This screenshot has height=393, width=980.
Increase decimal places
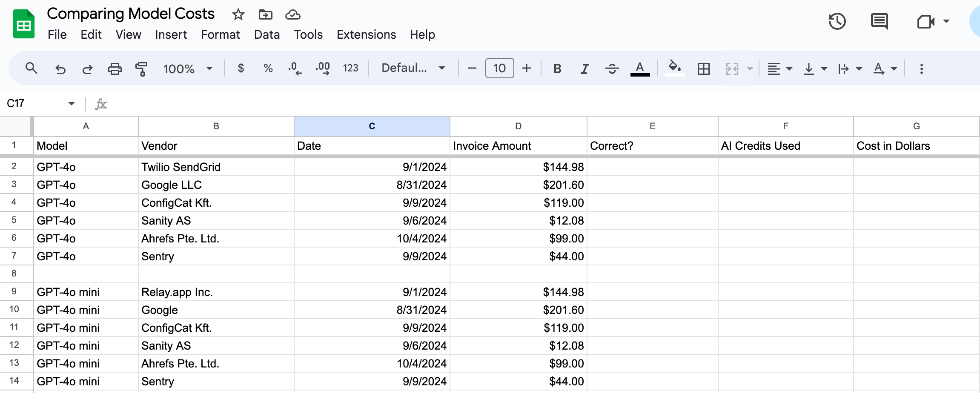click(323, 68)
